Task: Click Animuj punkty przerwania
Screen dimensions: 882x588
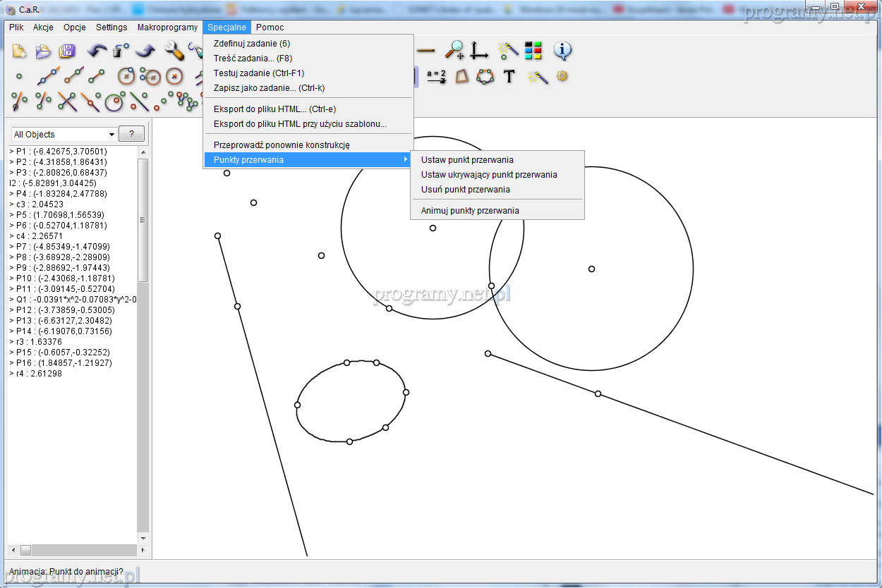Action: point(470,211)
